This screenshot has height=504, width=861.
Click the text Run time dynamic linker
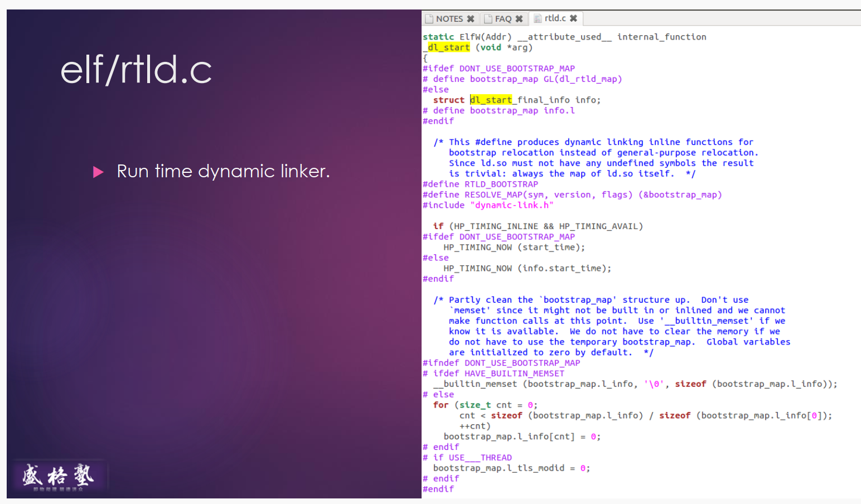click(223, 171)
